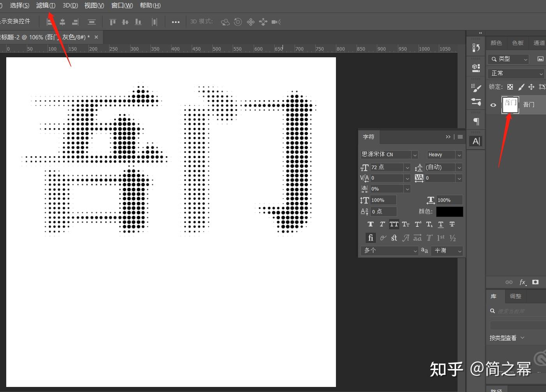Image resolution: width=546 pixels, height=392 pixels.
Task: Toggle visibility of 吾门 layer
Action: [493, 105]
